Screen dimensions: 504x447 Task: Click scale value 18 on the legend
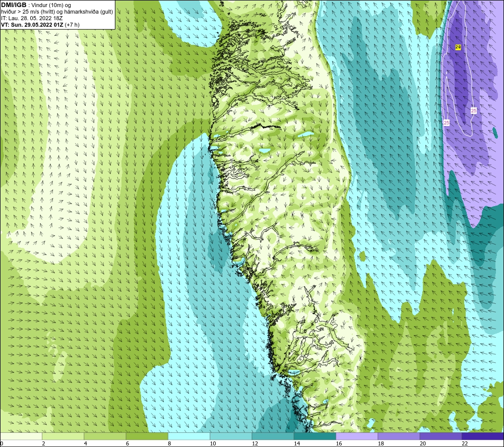coord(381,443)
